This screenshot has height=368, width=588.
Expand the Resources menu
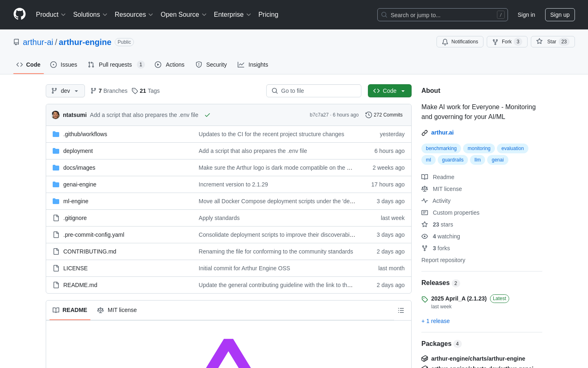pos(134,14)
